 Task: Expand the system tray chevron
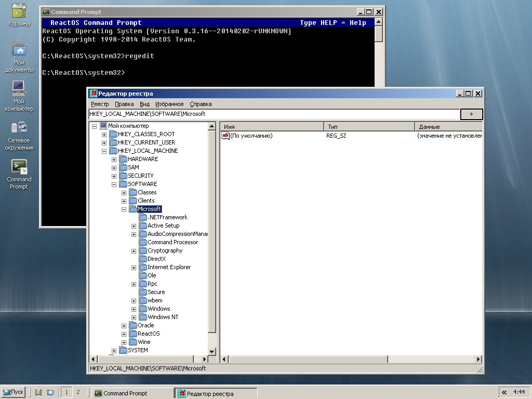pyautogui.click(x=504, y=393)
